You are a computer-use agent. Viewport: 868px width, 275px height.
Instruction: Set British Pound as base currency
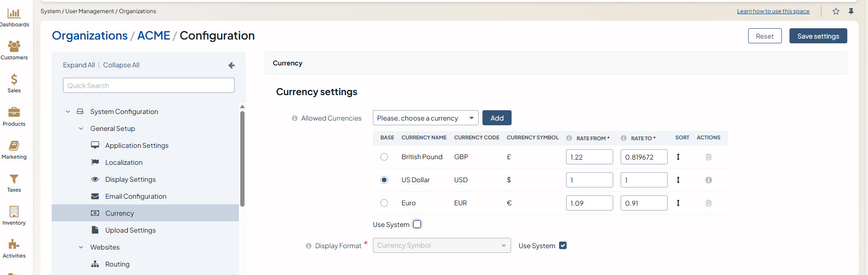(x=384, y=157)
